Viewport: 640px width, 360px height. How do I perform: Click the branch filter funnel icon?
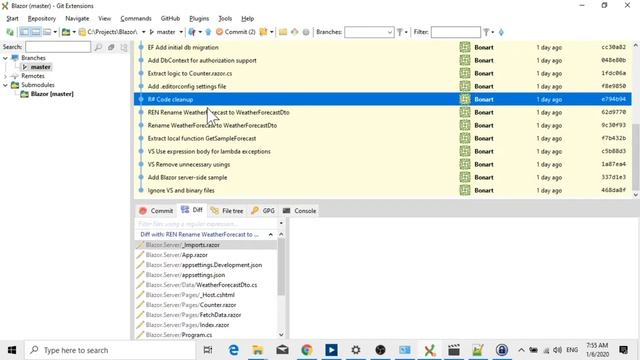(x=400, y=32)
